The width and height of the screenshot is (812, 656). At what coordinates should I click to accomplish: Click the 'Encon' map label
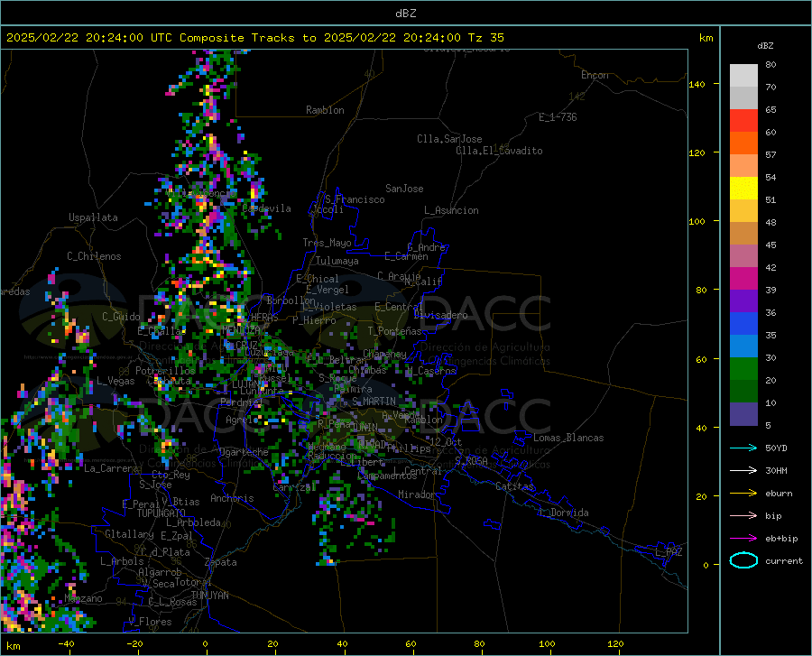point(595,75)
